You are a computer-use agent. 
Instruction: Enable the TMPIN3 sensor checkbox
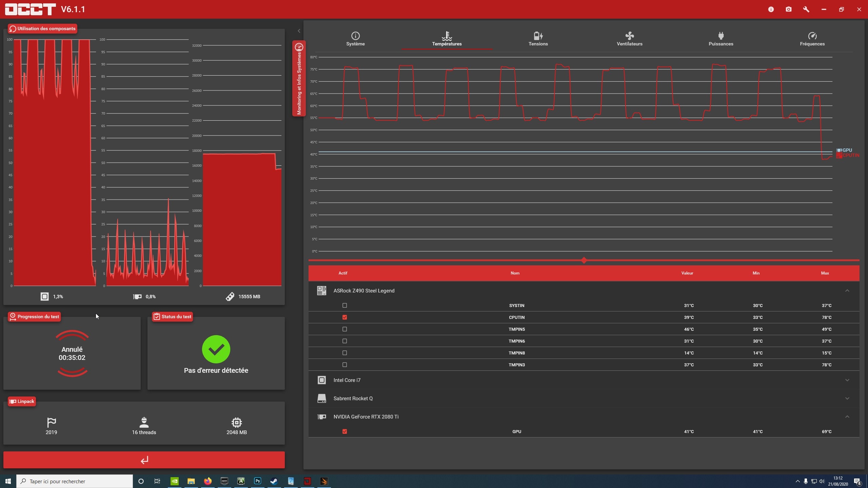coord(344,365)
